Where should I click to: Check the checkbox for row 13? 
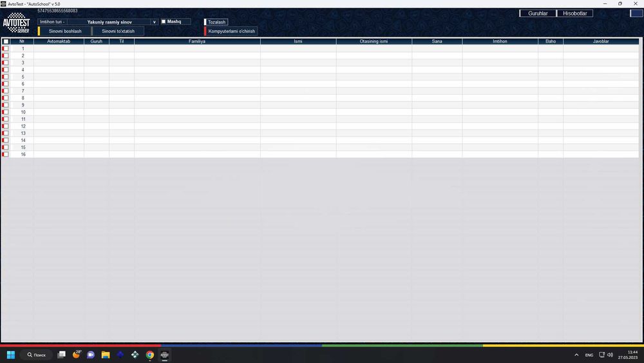pyautogui.click(x=6, y=133)
